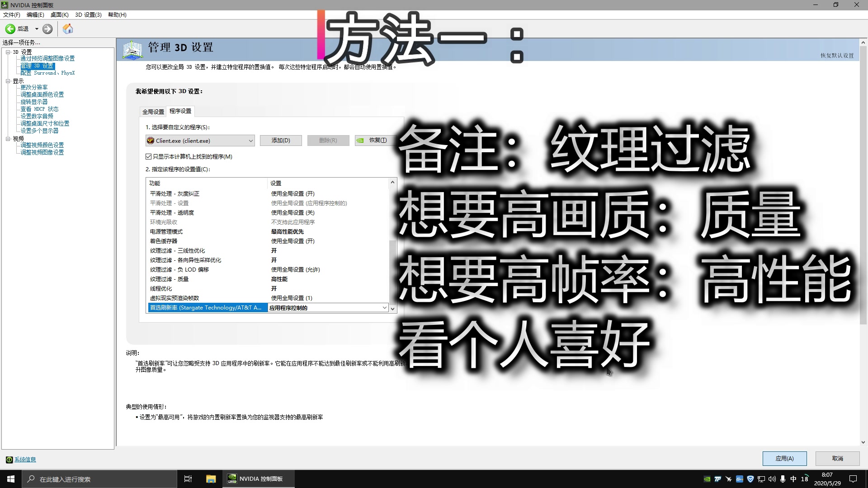868x488 pixels.
Task: Open the 帮助(H) menu
Action: 117,14
